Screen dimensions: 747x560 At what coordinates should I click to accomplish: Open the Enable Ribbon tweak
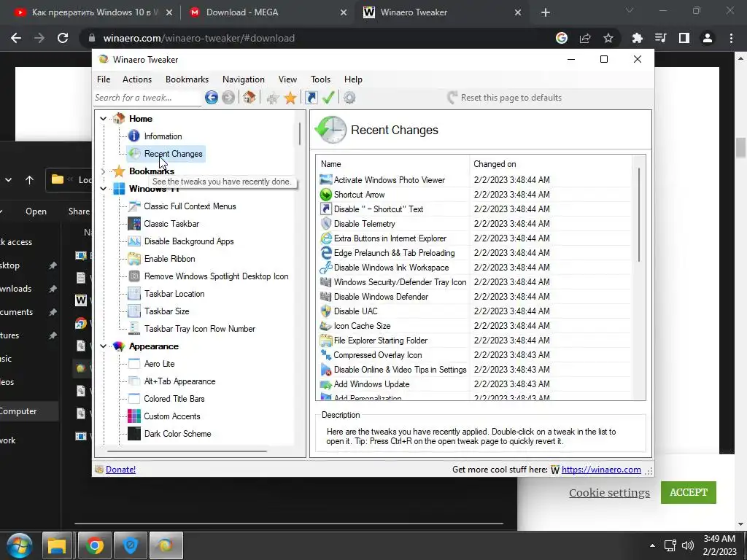click(169, 259)
